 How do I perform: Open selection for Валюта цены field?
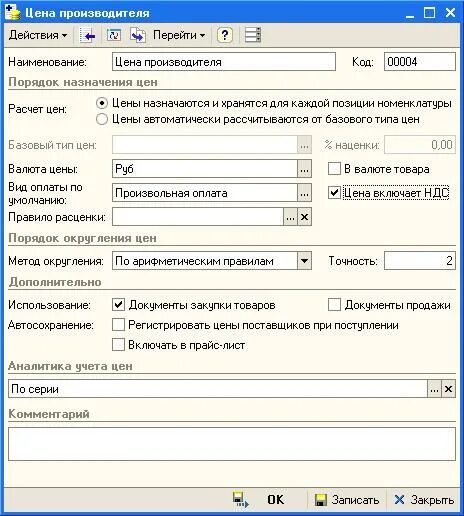coord(304,169)
